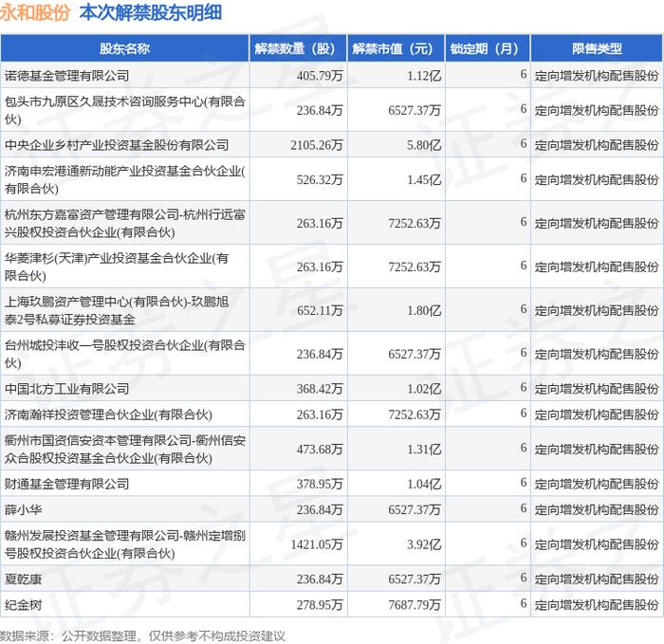Click the 永和股份 title text
Viewport: 664px width, 644px height.
35,12
